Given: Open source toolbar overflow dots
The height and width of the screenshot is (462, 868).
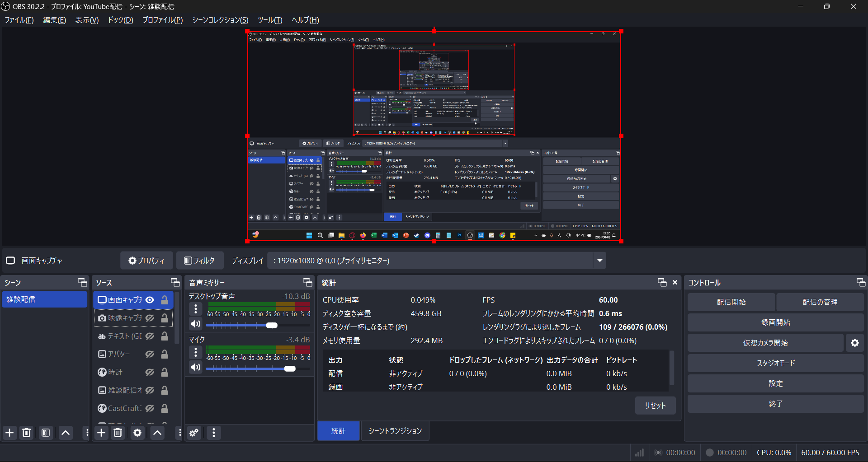Looking at the screenshot, I should click(x=179, y=433).
